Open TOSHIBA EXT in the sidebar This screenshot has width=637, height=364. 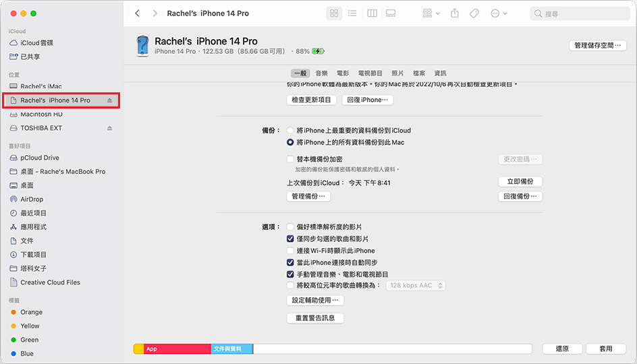[41, 128]
